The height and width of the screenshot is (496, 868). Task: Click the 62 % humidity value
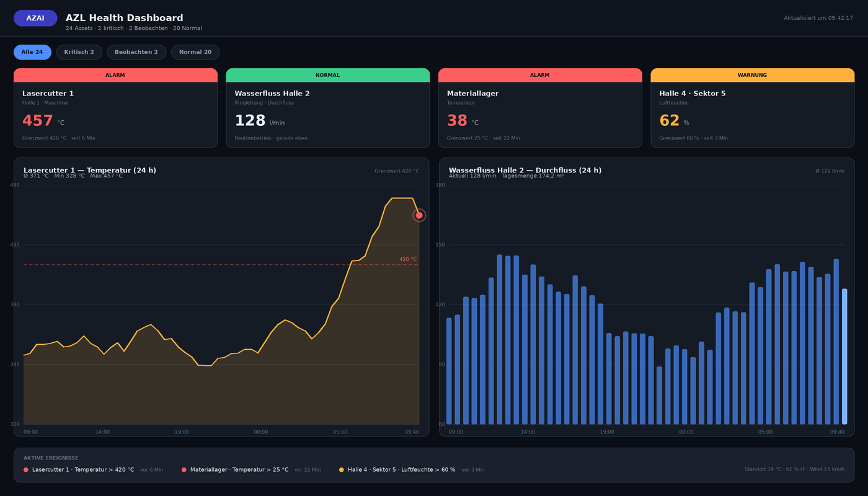674,121
